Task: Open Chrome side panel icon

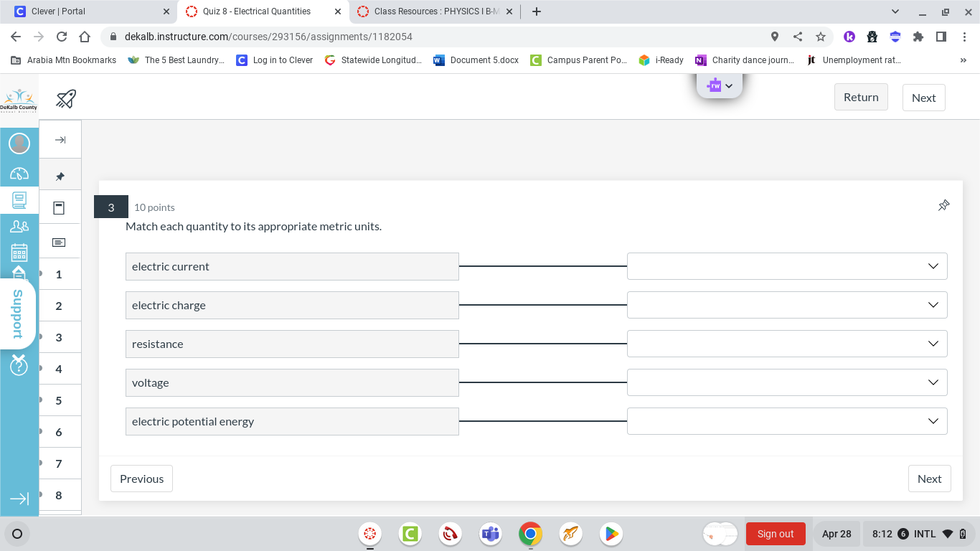Action: coord(941,37)
